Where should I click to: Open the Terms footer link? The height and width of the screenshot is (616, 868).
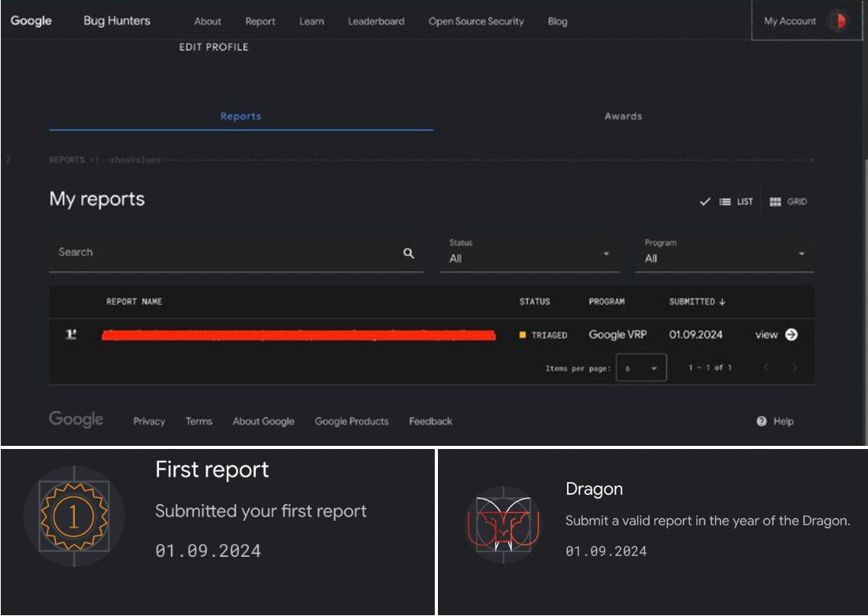click(198, 421)
